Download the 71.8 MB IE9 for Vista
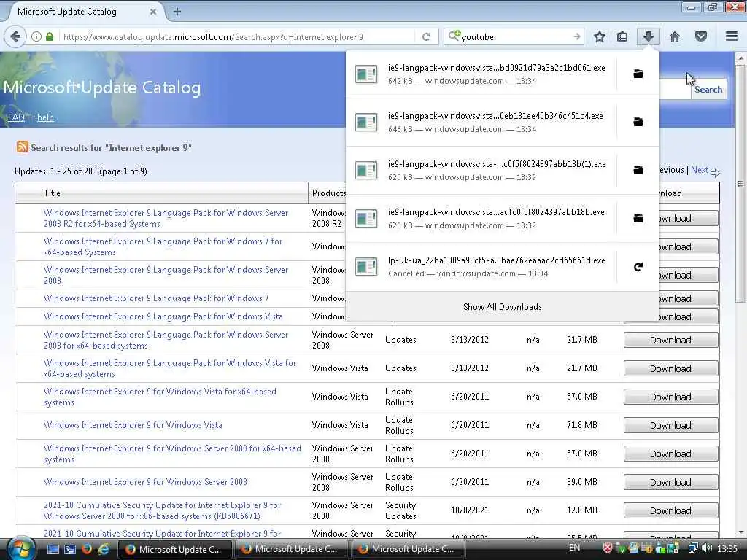 [x=671, y=425]
